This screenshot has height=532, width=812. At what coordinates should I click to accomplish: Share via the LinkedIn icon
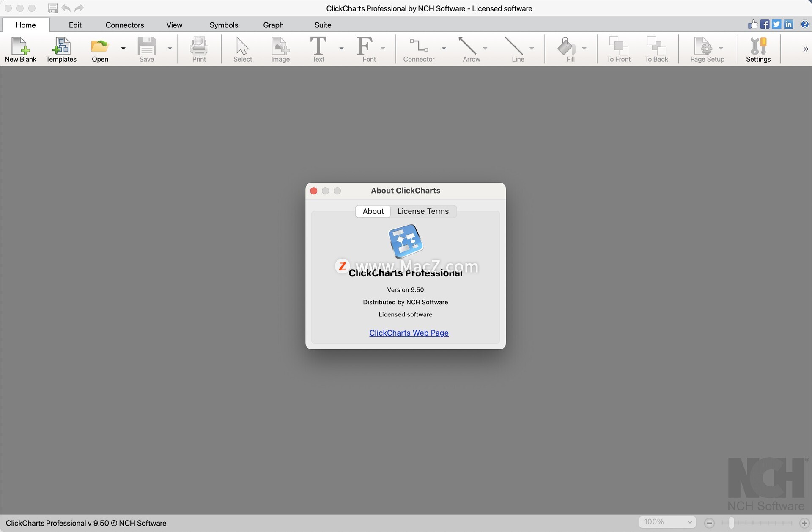(788, 24)
